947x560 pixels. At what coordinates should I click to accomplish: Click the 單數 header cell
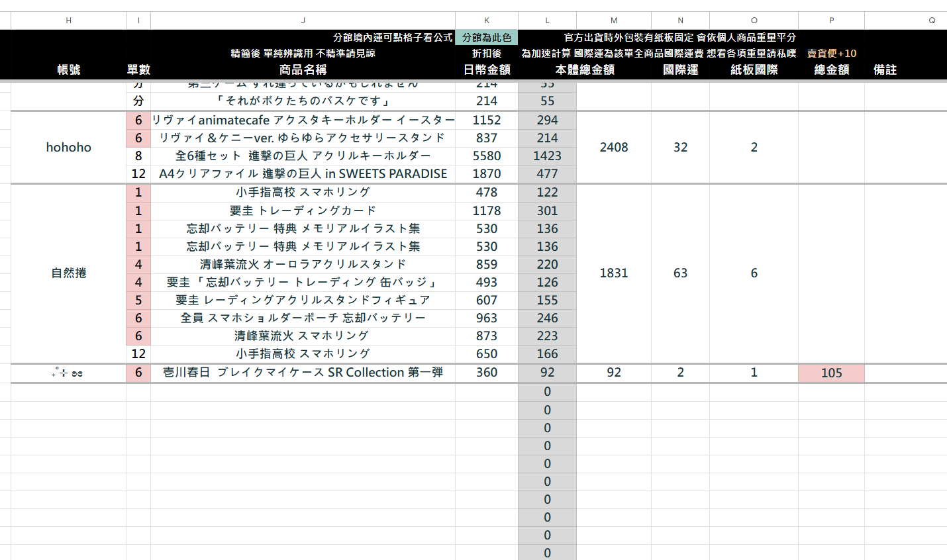[138, 70]
